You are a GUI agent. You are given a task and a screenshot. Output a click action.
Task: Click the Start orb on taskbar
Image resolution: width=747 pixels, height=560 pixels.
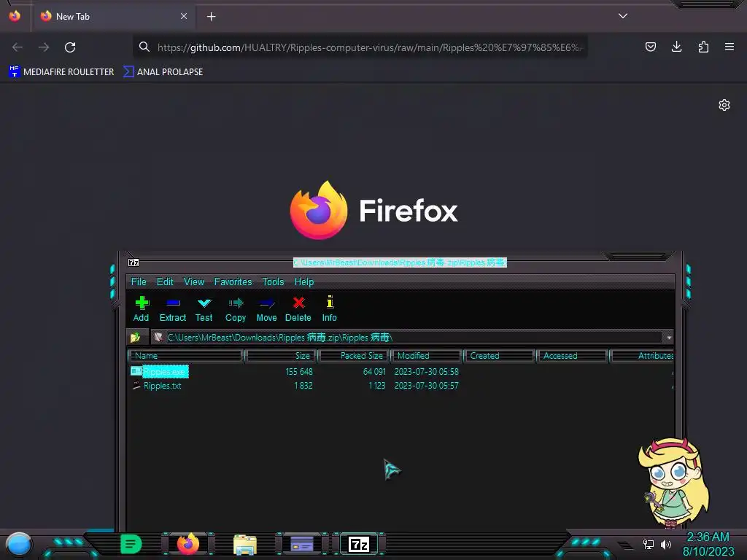point(19,544)
